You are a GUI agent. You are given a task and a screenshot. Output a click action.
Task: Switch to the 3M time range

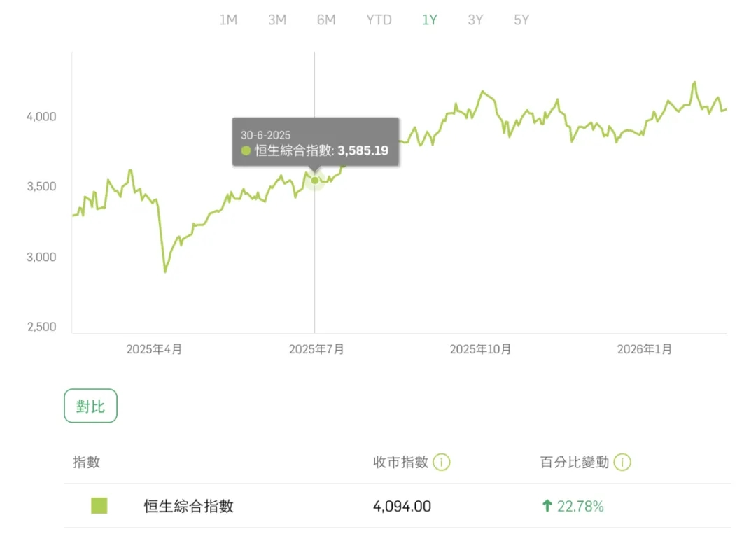277,20
